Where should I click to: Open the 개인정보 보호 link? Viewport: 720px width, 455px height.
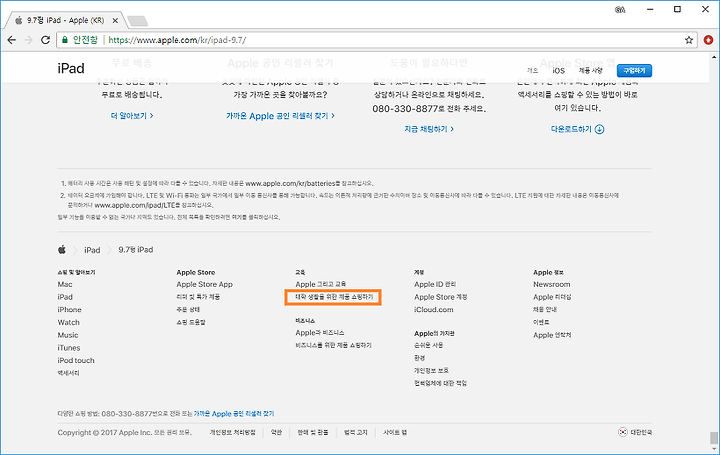click(x=431, y=370)
